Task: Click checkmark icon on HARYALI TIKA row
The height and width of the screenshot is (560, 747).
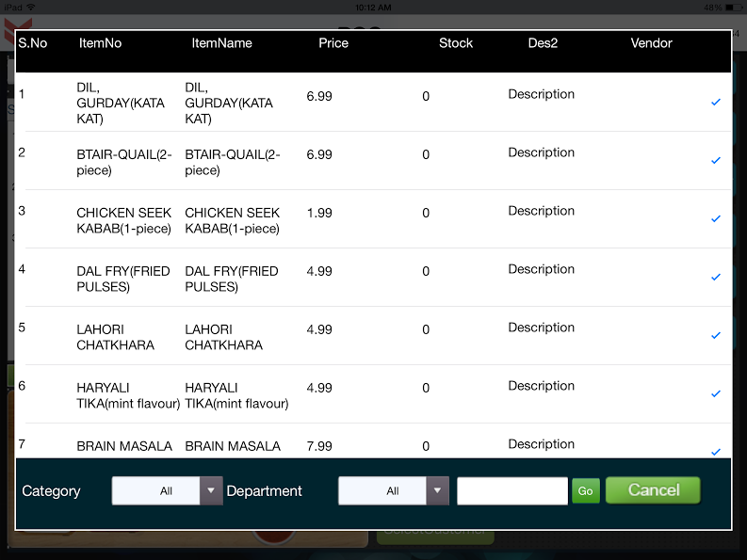Action: click(716, 393)
